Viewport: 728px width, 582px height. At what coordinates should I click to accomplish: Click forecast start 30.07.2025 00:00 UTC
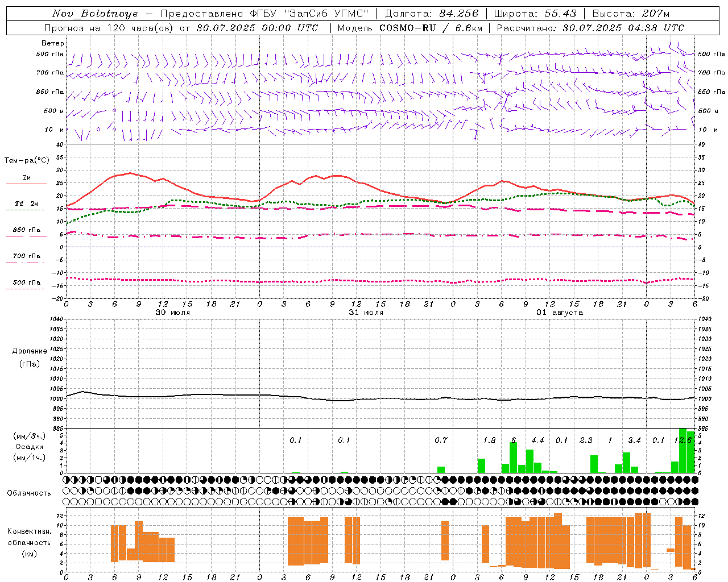[257, 28]
